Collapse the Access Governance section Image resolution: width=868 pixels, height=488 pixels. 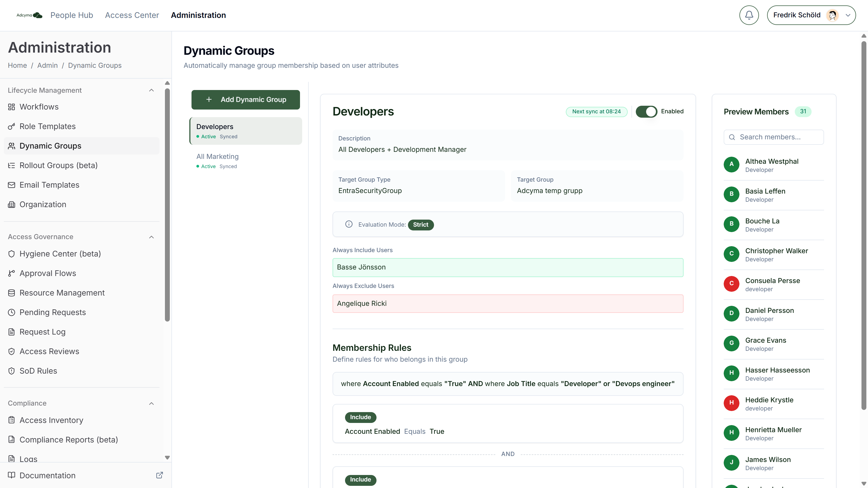[x=151, y=237]
